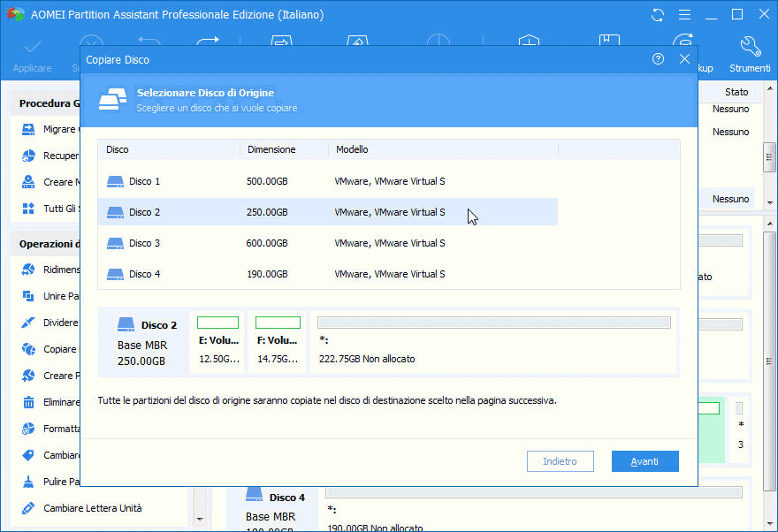Click the Avanti button
Screen dimensions: 778x532
(x=645, y=461)
